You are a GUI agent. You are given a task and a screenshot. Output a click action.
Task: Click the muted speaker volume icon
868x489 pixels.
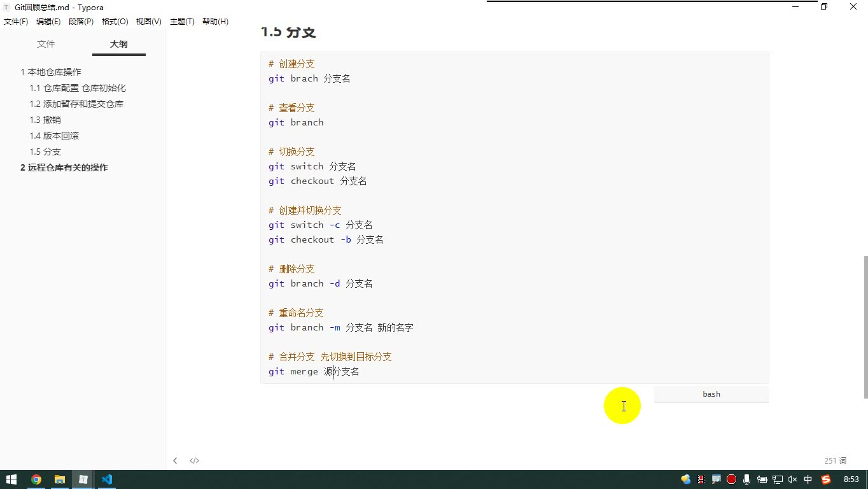792,479
